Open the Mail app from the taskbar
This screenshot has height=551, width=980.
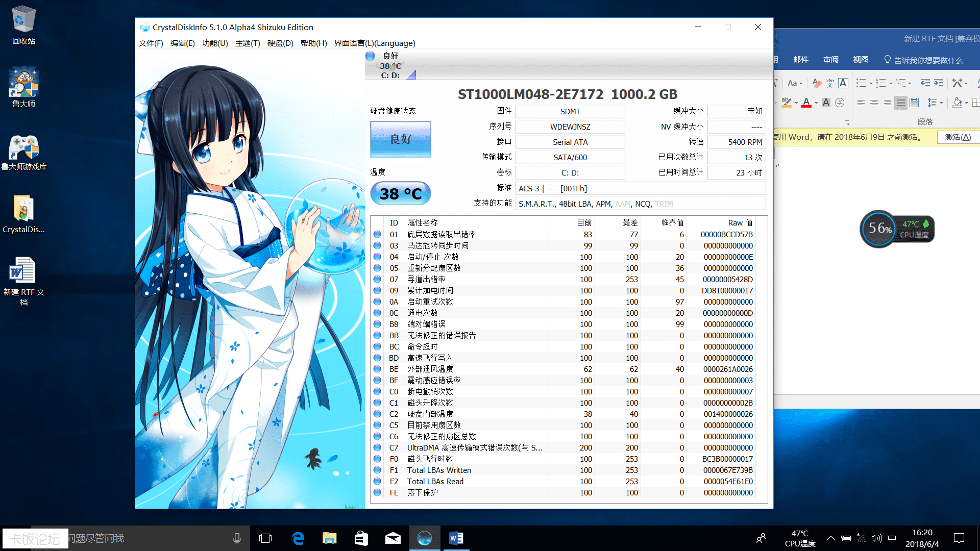393,538
